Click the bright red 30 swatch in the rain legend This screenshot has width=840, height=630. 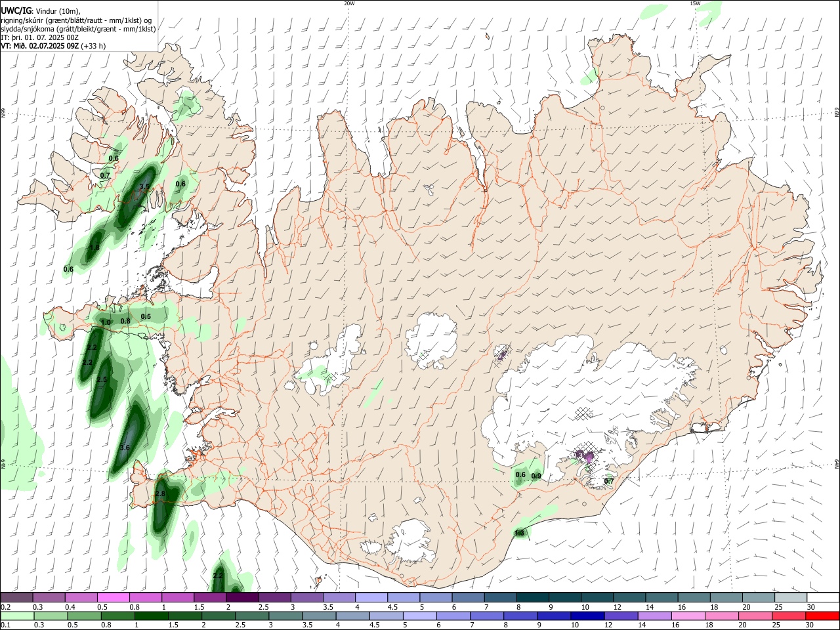tap(823, 616)
